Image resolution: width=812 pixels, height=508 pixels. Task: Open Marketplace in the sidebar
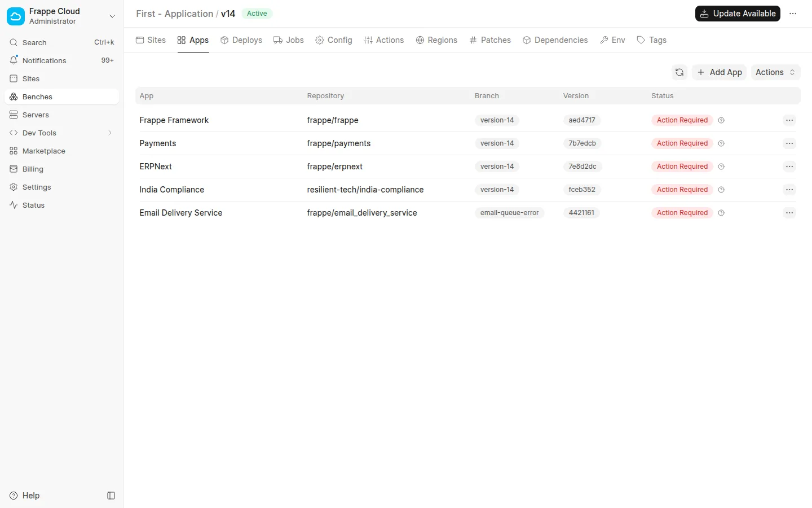click(x=61, y=151)
